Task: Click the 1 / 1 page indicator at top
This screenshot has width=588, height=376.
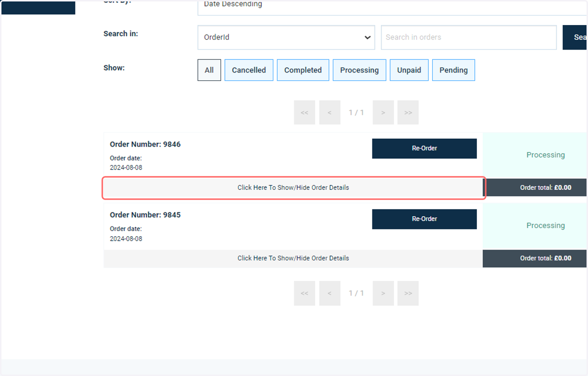Action: point(356,113)
